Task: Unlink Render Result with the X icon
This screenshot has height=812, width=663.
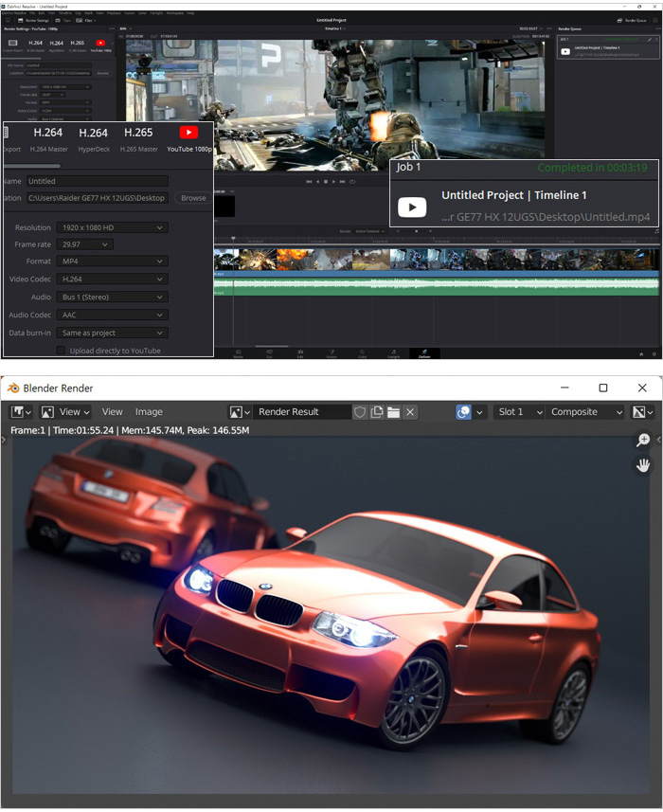Action: pyautogui.click(x=410, y=412)
